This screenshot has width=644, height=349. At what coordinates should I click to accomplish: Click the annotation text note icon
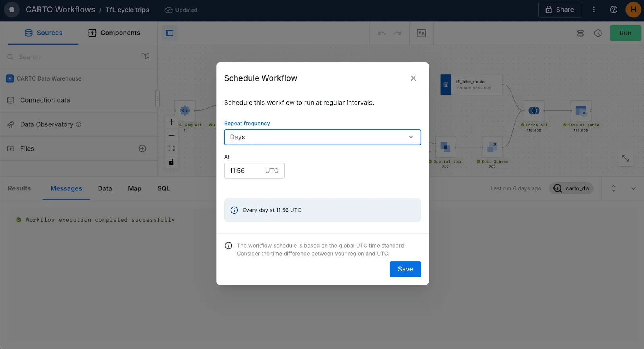[421, 33]
